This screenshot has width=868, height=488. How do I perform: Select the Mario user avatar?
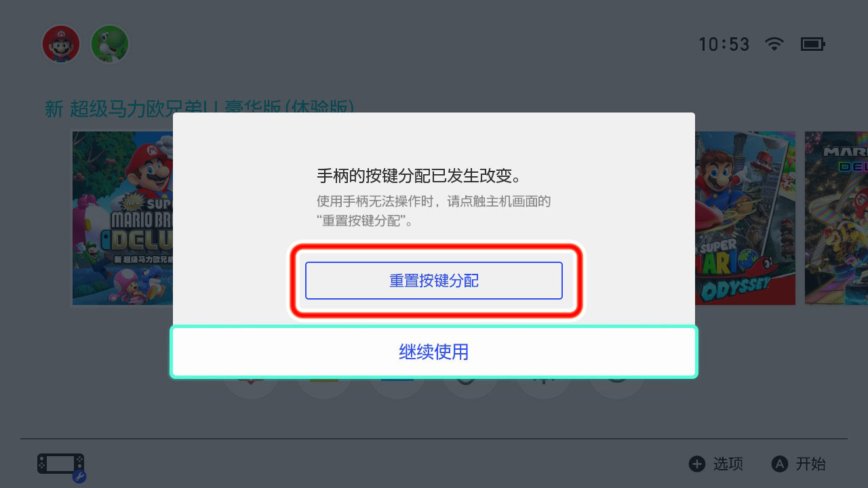tap(61, 45)
